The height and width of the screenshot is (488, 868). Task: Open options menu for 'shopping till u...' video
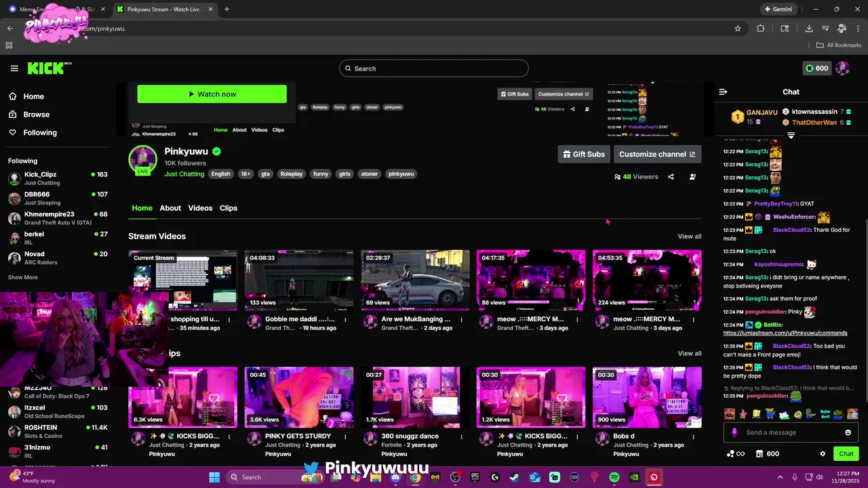(229, 319)
